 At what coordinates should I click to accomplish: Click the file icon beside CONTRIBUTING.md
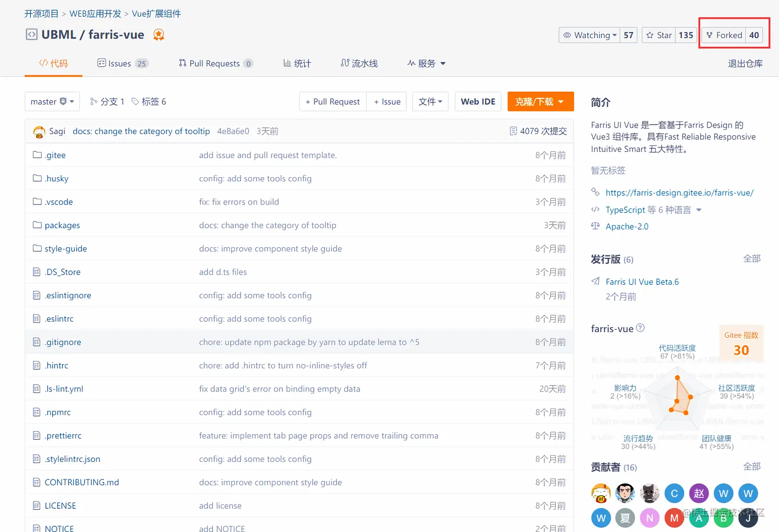(37, 482)
